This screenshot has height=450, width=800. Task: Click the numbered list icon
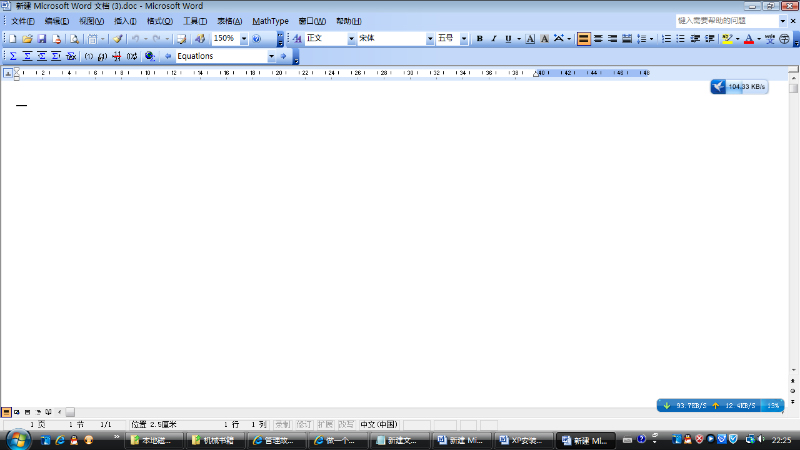click(x=667, y=39)
